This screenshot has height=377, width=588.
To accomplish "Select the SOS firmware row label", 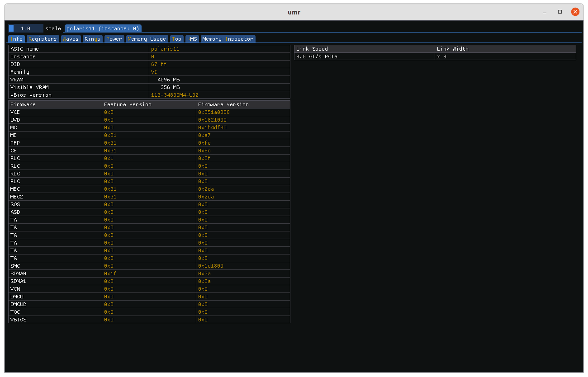I will point(15,204).
